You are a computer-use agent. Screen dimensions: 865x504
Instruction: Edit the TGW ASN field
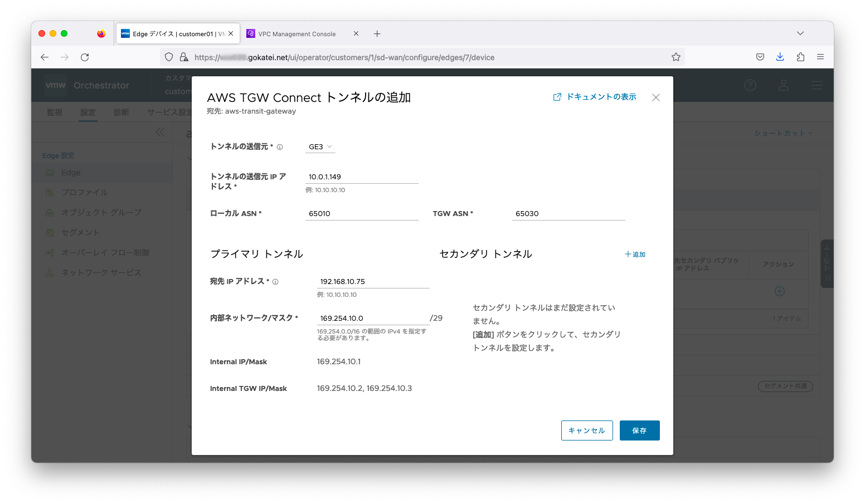[568, 214]
